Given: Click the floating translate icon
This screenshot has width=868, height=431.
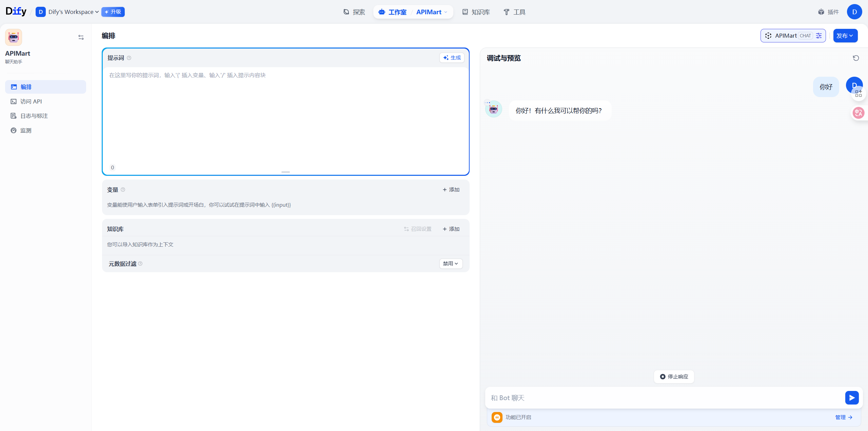Looking at the screenshot, I should (858, 113).
